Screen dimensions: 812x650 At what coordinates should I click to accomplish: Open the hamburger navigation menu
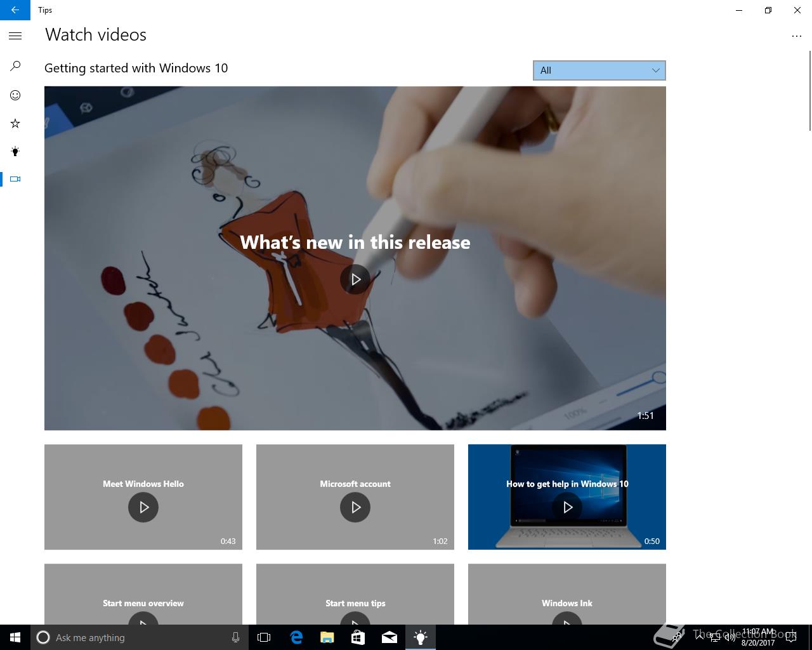(x=15, y=36)
